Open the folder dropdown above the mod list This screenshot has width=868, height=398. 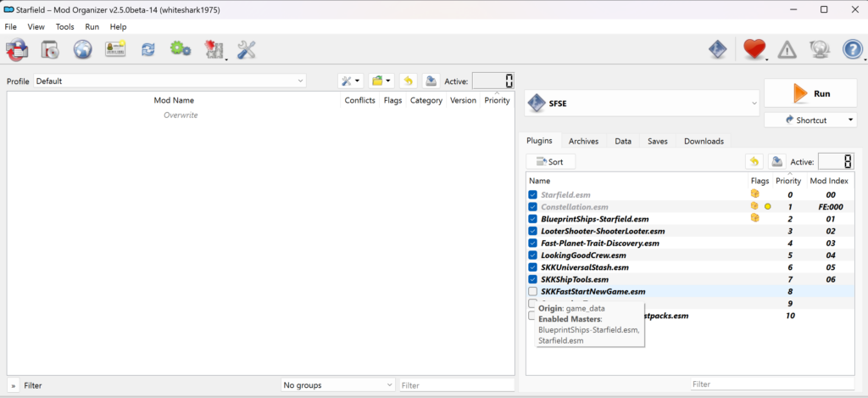point(381,81)
